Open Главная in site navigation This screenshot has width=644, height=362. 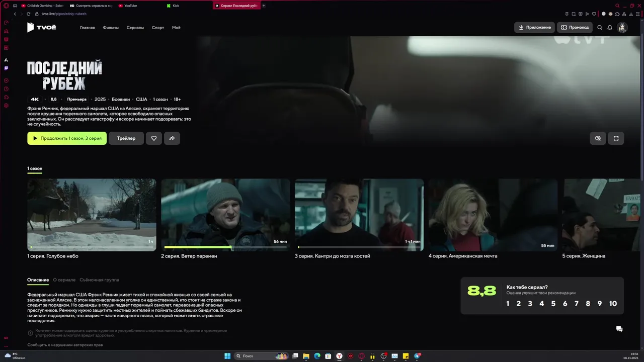(88, 28)
